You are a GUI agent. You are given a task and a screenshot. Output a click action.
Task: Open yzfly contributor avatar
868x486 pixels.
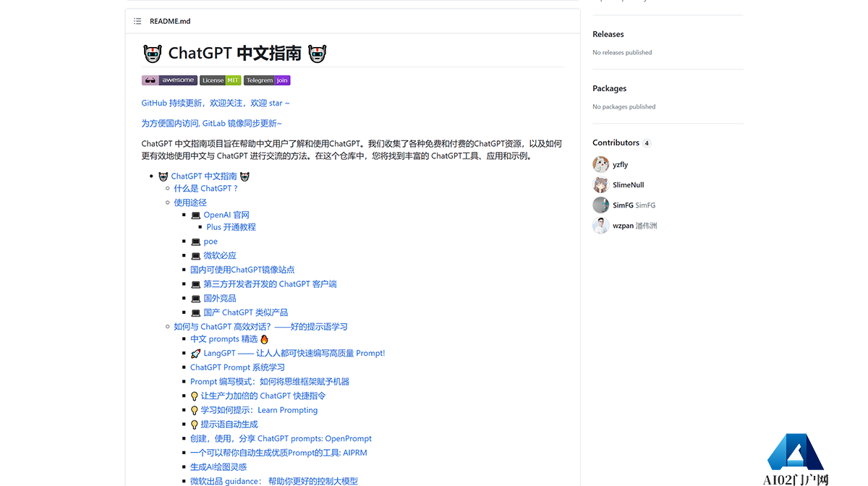(600, 164)
